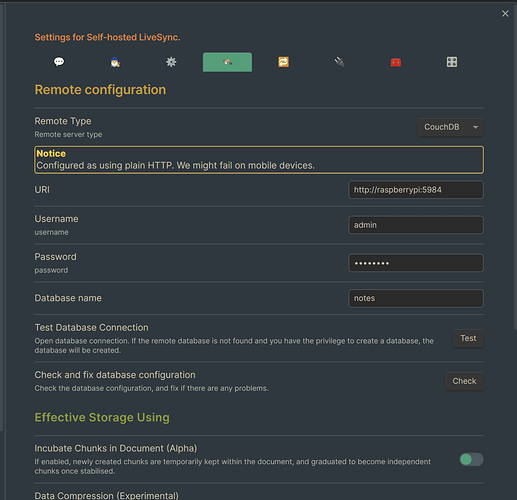Viewport: 517px width, 500px height.
Task: Toggle Incubate Chunks in Document switch
Action: [x=471, y=460]
